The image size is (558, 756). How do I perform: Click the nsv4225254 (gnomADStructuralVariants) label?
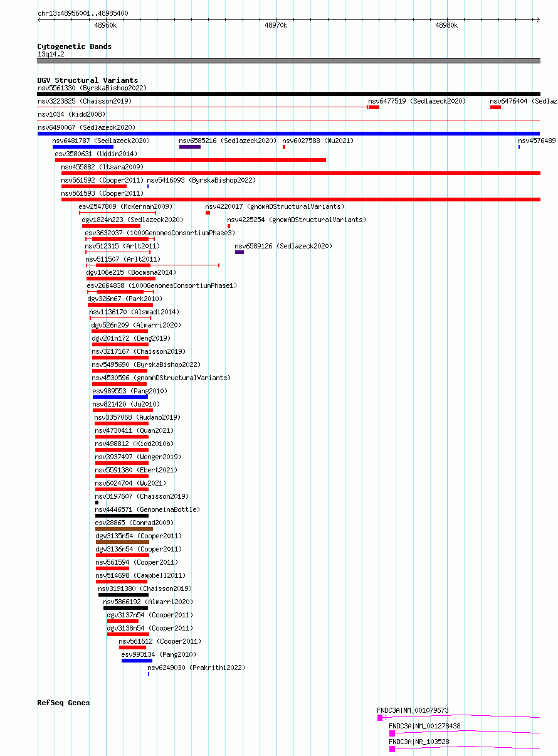(297, 220)
